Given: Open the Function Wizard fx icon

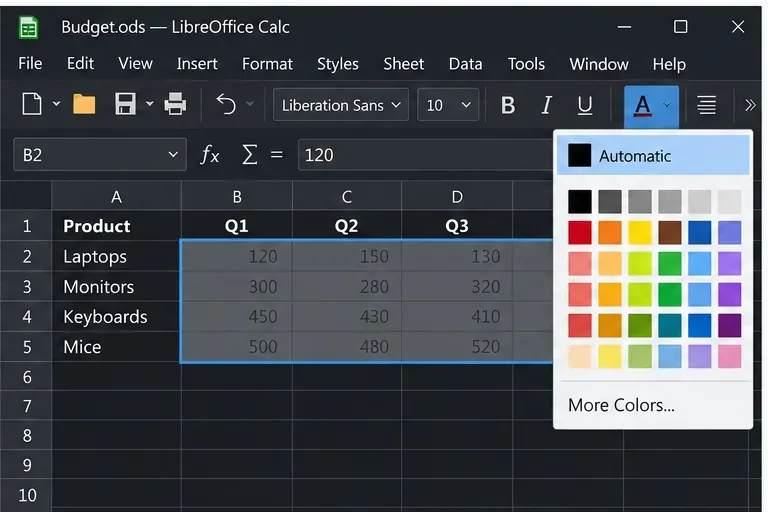Looking at the screenshot, I should point(210,155).
